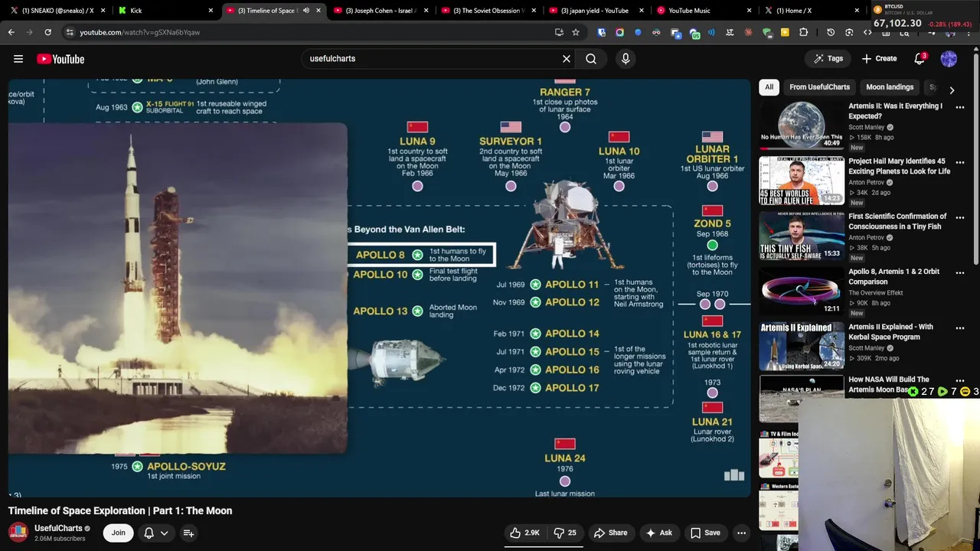Click the Ask button

658,533
